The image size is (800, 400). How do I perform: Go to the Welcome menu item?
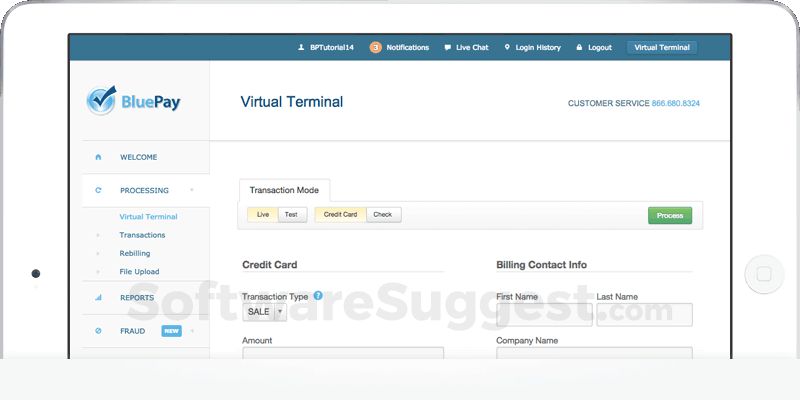[138, 157]
